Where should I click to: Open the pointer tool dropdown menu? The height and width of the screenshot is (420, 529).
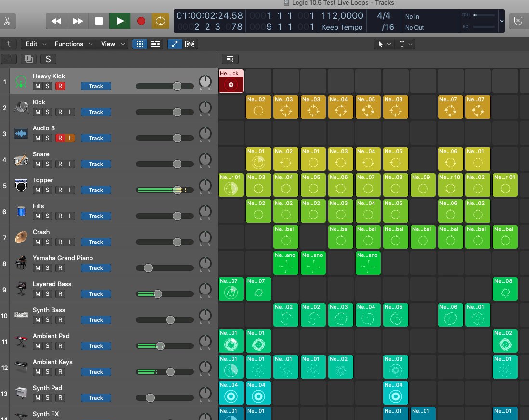coord(384,44)
